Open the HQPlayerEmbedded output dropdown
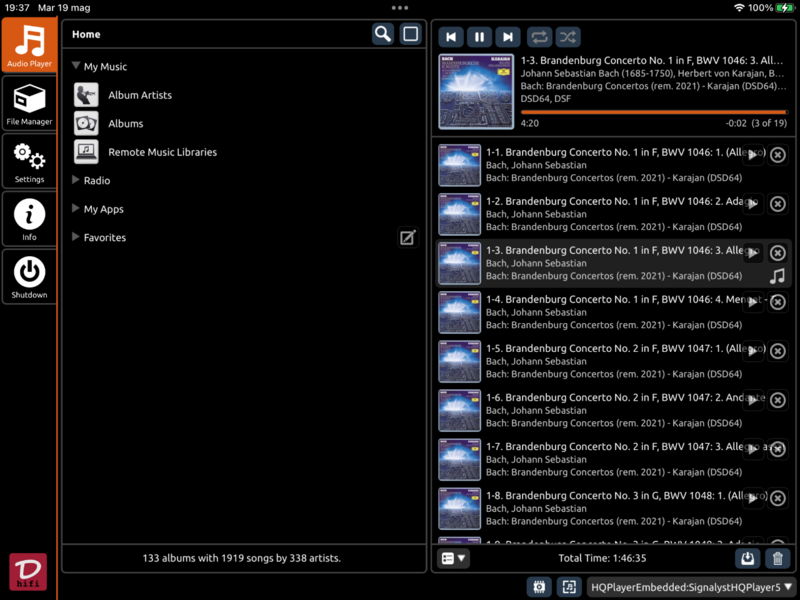This screenshot has width=800, height=600. (x=693, y=587)
